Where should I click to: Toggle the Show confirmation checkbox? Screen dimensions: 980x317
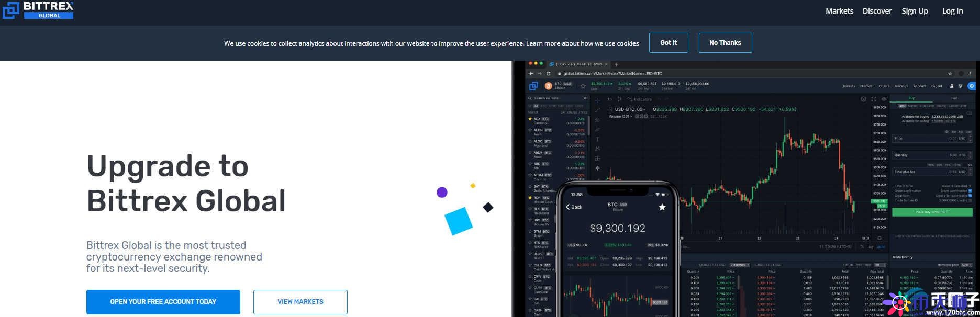click(x=970, y=191)
